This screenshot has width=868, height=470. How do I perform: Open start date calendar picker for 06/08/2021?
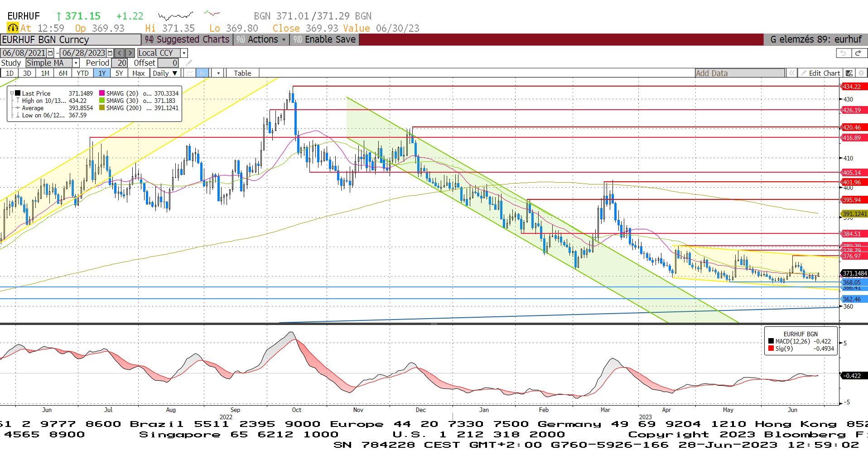pos(51,53)
